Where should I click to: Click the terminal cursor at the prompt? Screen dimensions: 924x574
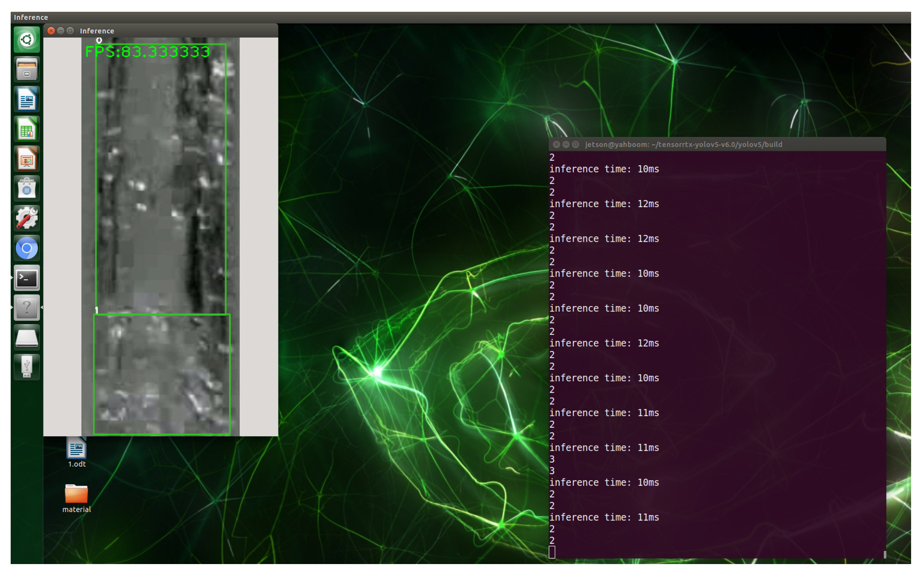point(552,553)
